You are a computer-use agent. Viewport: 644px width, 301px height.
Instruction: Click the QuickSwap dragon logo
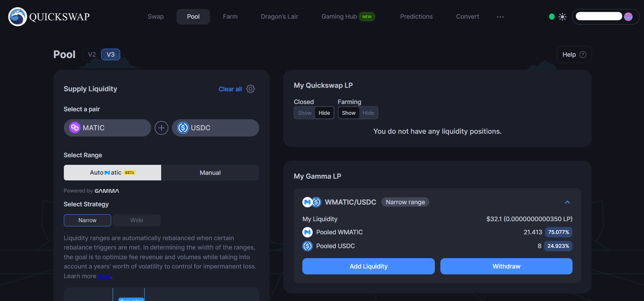(18, 17)
